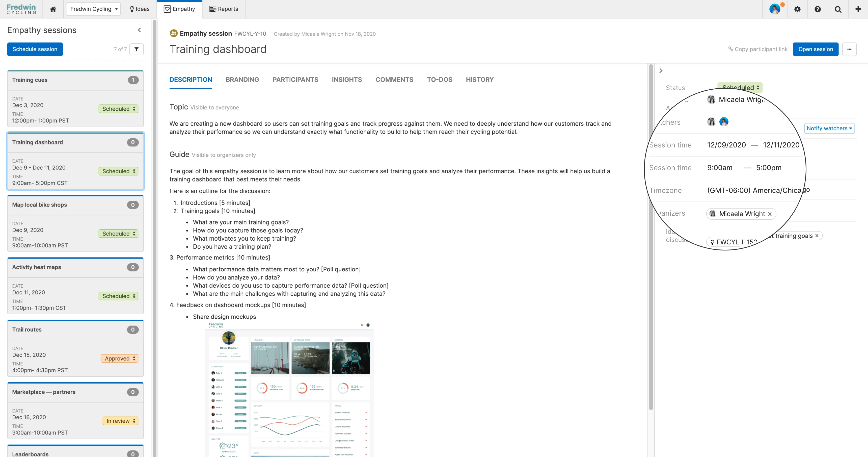Open the Reports menu
Viewport: 868px width, 457px height.
pos(224,9)
